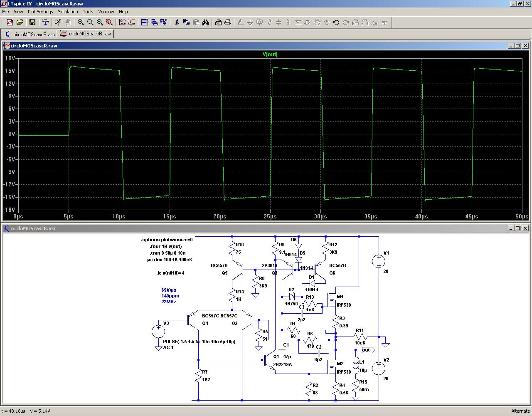Open the Tools menu
Viewport: 532px width, 416px height.
[88, 12]
